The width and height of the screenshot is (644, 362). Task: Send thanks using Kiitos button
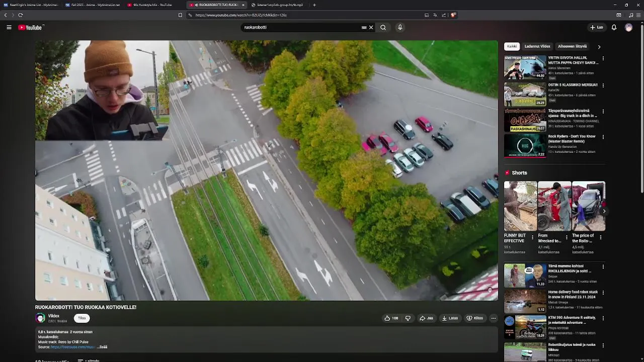coord(474,318)
